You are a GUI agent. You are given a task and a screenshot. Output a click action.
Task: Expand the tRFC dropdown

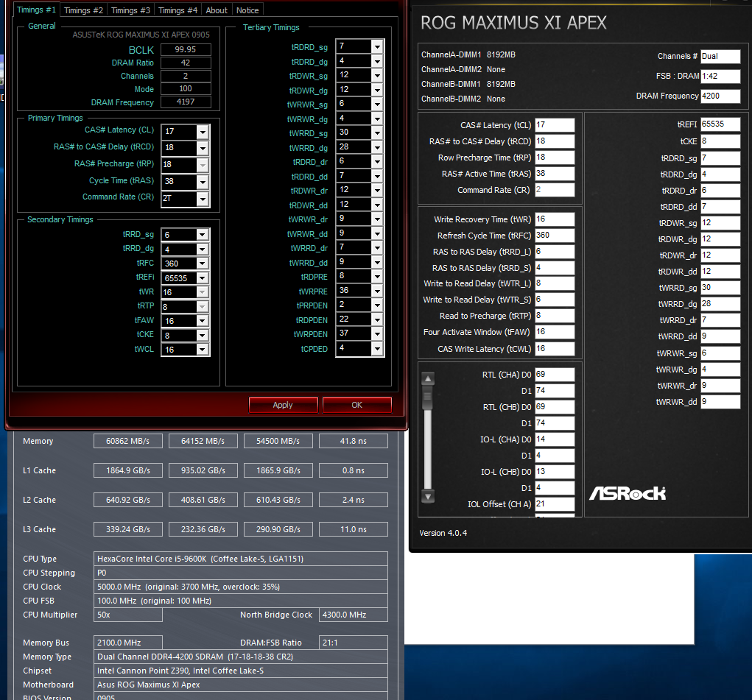point(203,264)
